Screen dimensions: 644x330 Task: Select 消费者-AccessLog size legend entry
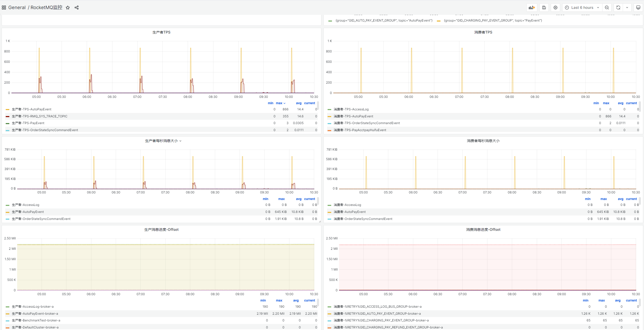tap(347, 205)
